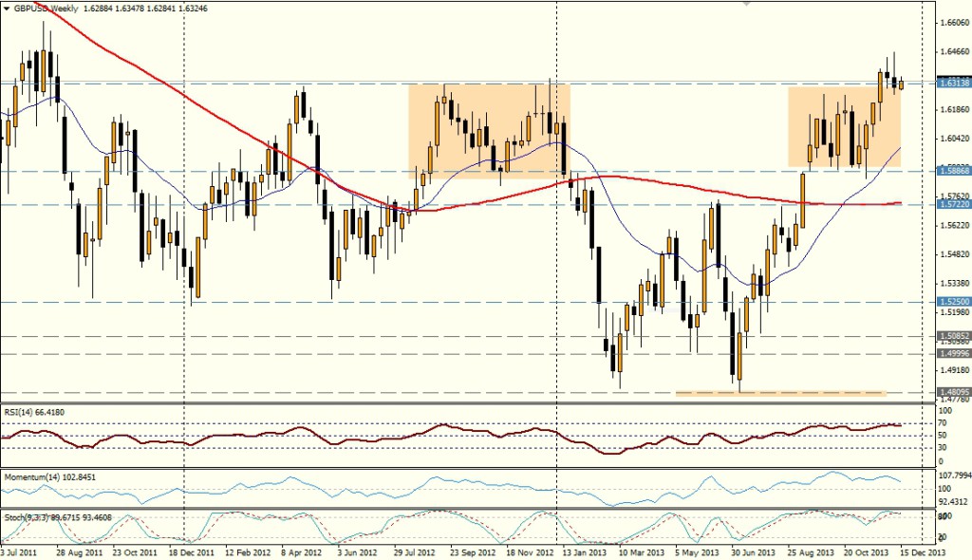This screenshot has height=560, width=972.
Task: Select the 1.50852 horizontal level label
Action: tap(950, 336)
